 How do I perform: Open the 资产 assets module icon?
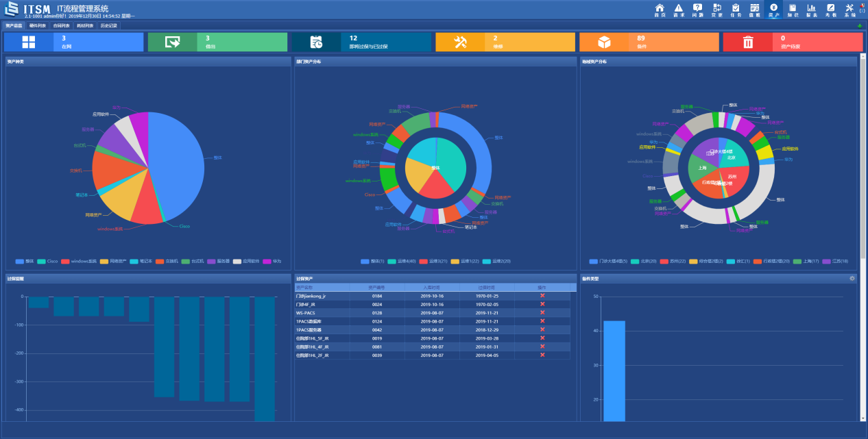pos(774,10)
